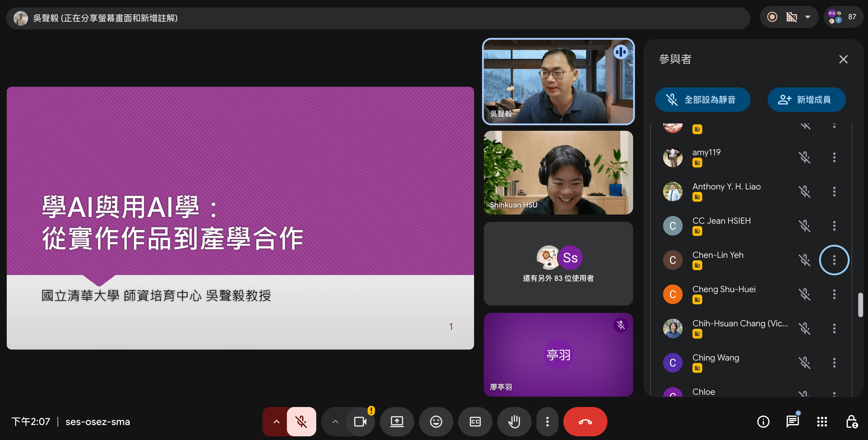Open more options for Chen-Lin Yeh
Image resolution: width=868 pixels, height=440 pixels.
(x=834, y=260)
